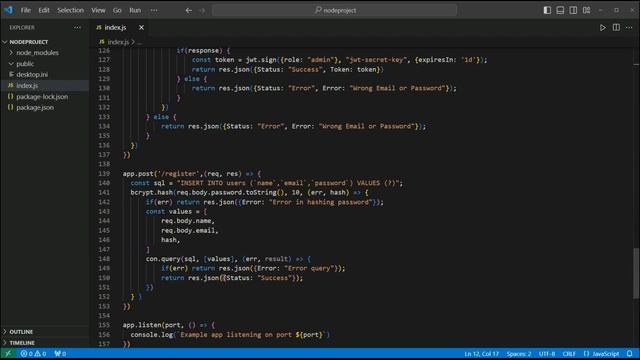Click line number 139 in the gutter
Image resolution: width=640 pixels, height=360 pixels.
click(104, 173)
